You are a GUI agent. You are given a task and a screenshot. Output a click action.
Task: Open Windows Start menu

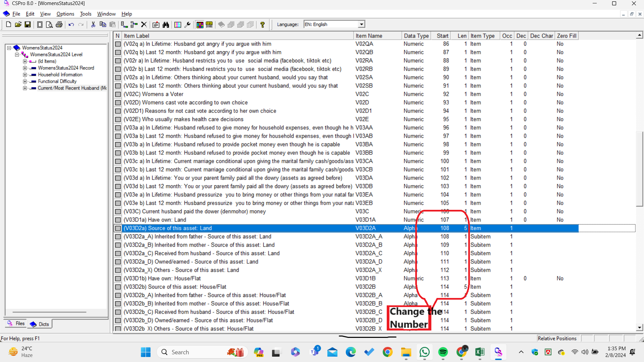pyautogui.click(x=146, y=352)
